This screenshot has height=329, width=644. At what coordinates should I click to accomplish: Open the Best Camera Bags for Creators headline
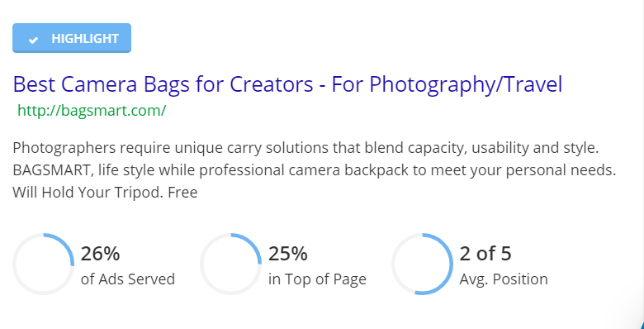pyautogui.click(x=287, y=84)
